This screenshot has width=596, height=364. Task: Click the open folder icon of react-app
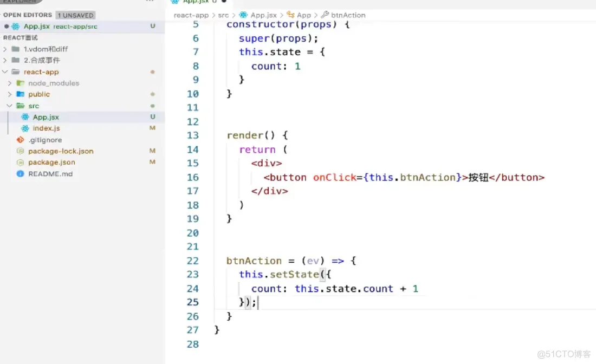coord(16,72)
